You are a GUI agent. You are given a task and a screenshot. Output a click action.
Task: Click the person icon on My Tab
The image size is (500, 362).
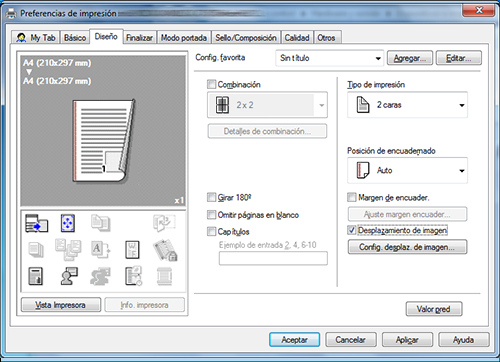(x=21, y=38)
